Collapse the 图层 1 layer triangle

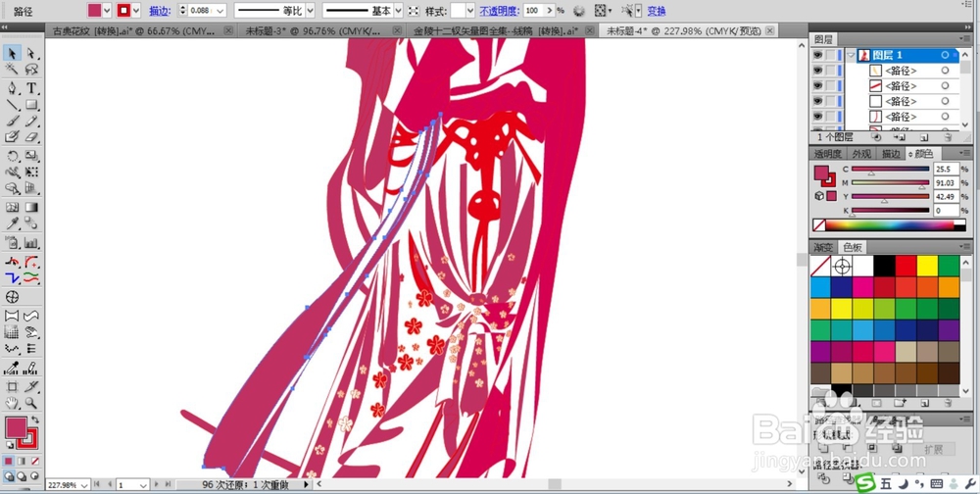click(x=851, y=55)
